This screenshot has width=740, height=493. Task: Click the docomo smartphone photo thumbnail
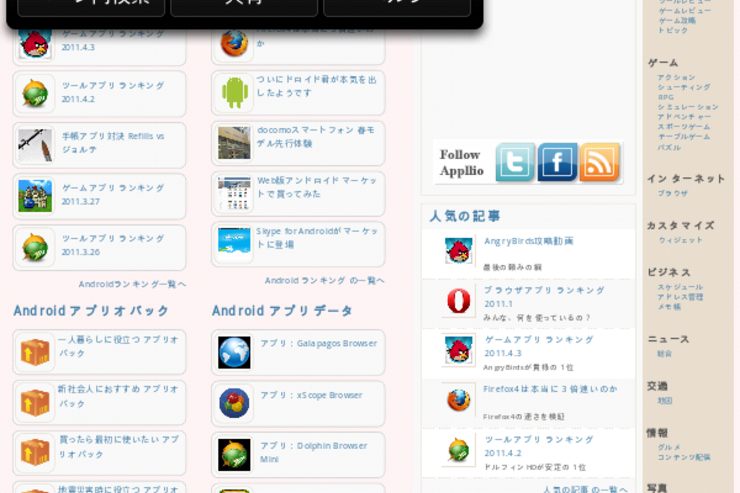[x=234, y=143]
